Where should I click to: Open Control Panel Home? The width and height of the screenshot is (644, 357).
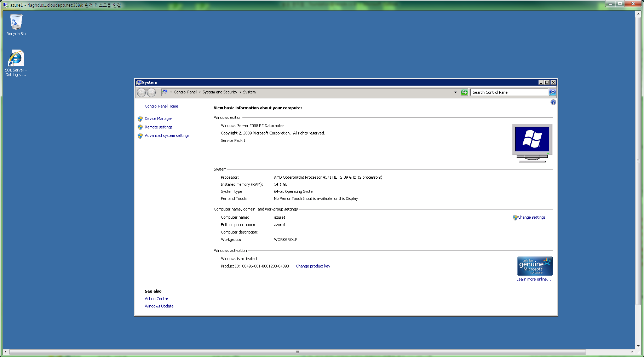pyautogui.click(x=161, y=106)
